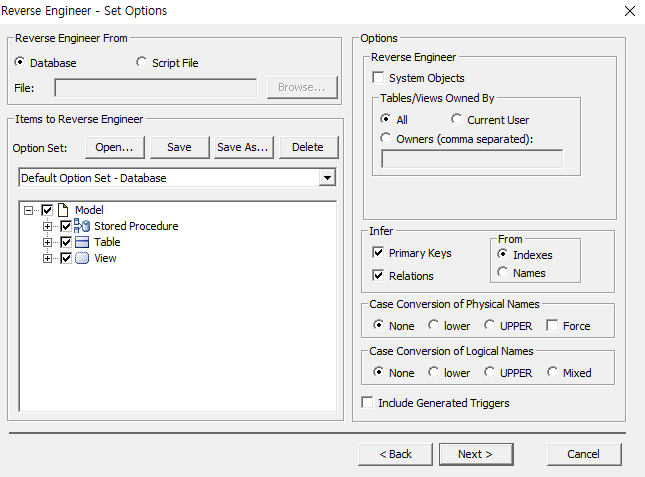Click the Open... option set button
Viewport: 645px width, 477px height.
point(115,147)
